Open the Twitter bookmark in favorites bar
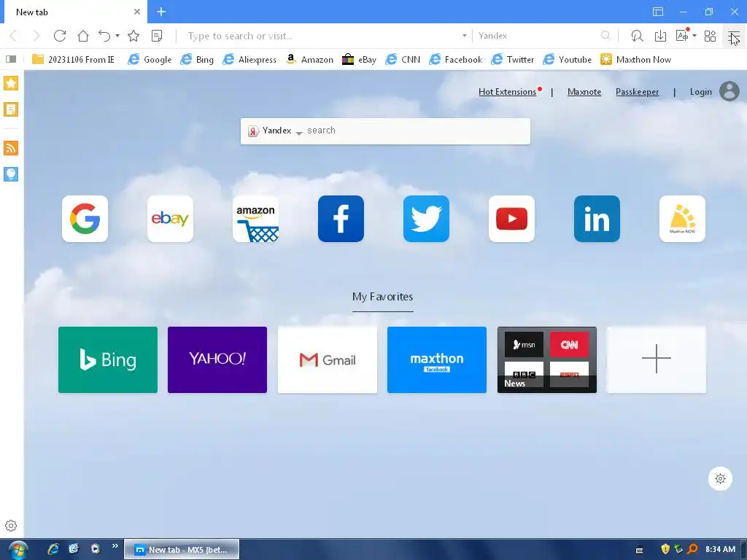The width and height of the screenshot is (747, 560). (512, 59)
